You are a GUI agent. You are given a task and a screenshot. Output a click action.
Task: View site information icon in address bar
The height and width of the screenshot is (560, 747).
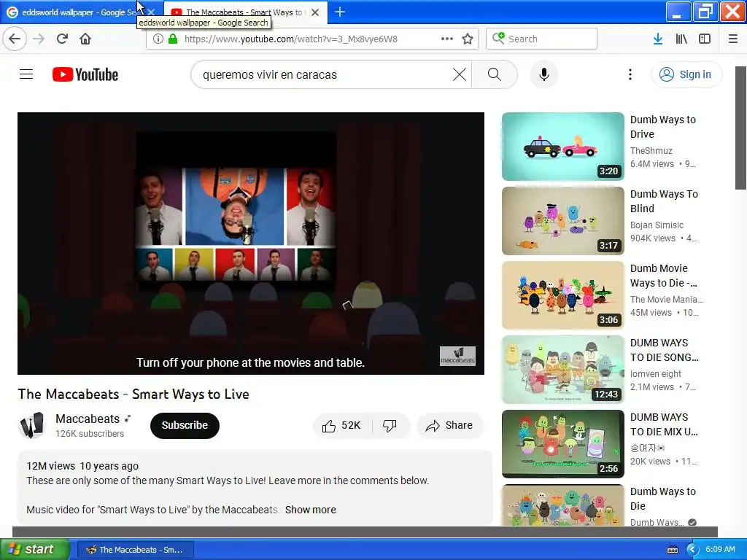click(x=158, y=39)
